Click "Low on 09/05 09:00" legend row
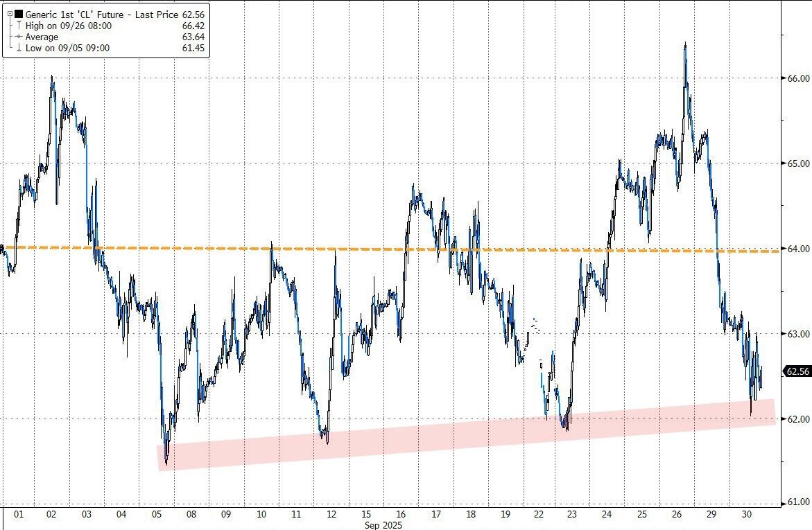Screen dimensions: 812x530 [x=67, y=48]
